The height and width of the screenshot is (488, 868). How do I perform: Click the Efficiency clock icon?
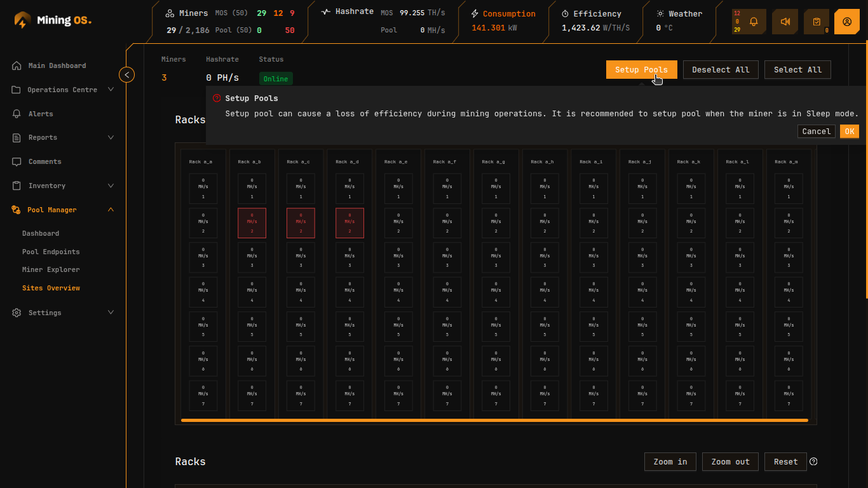coord(566,13)
